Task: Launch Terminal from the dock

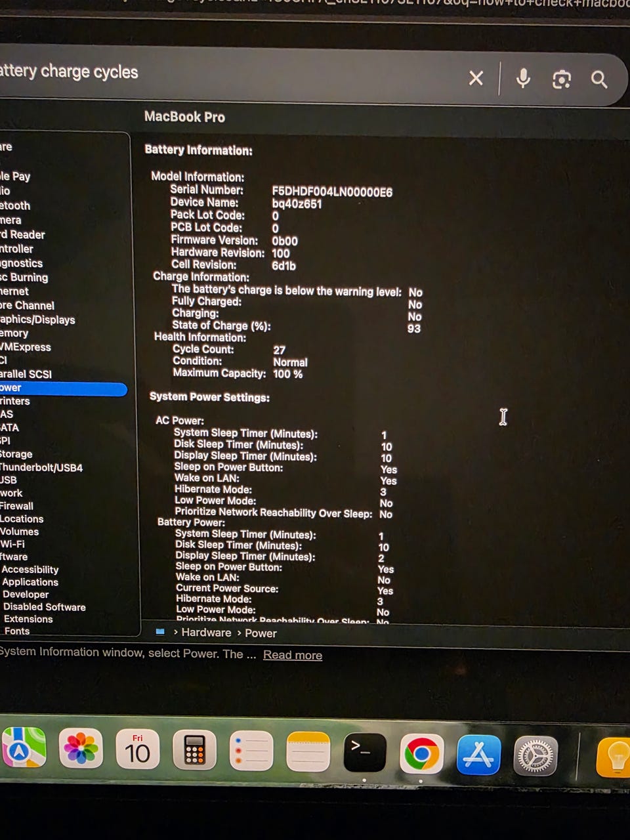Action: (364, 752)
